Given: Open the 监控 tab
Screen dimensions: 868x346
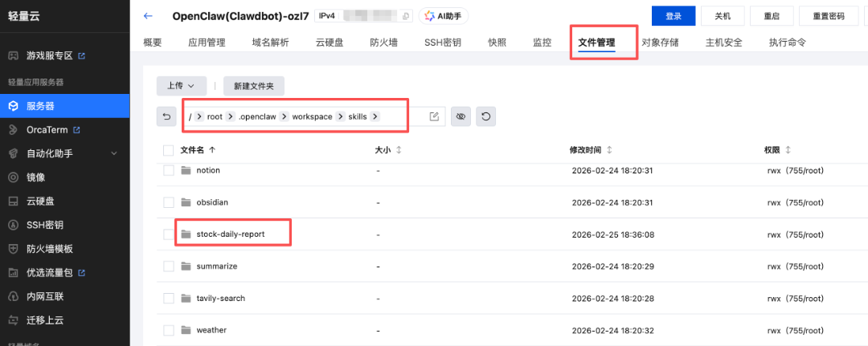Looking at the screenshot, I should (x=542, y=43).
